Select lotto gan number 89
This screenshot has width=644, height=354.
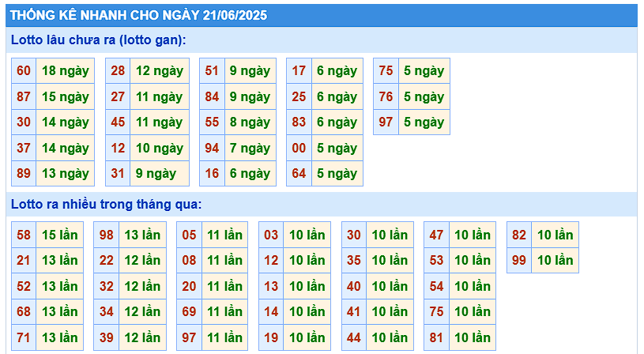click(x=24, y=173)
